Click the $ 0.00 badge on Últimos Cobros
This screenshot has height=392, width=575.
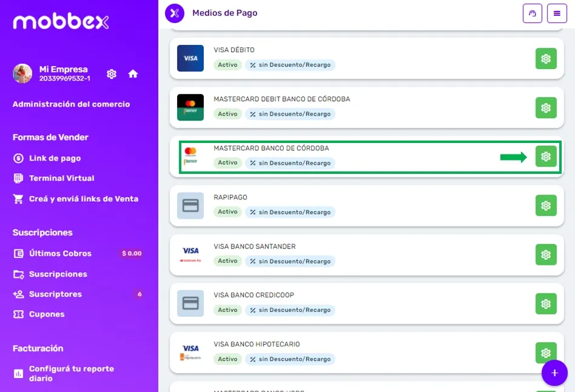132,253
